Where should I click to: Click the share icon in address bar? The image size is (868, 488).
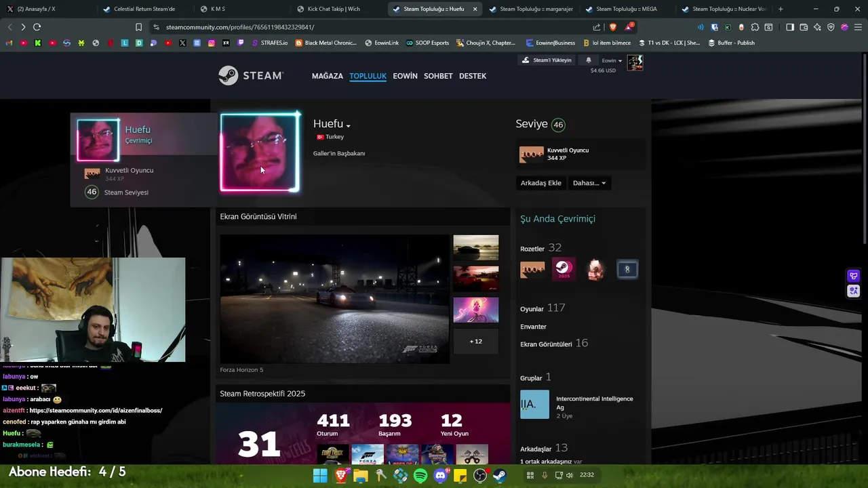597,27
